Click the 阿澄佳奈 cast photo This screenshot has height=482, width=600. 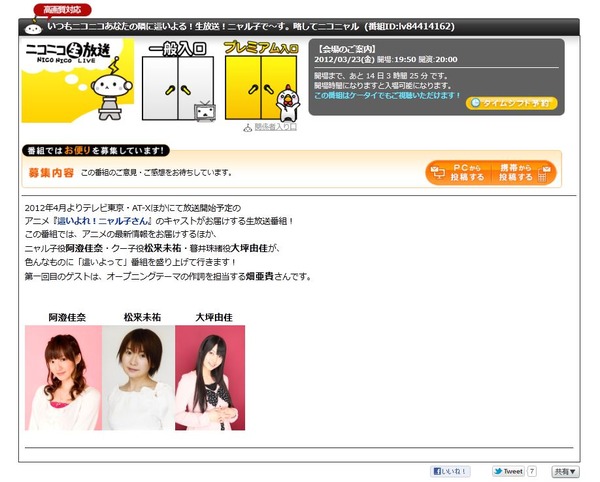pos(64,378)
